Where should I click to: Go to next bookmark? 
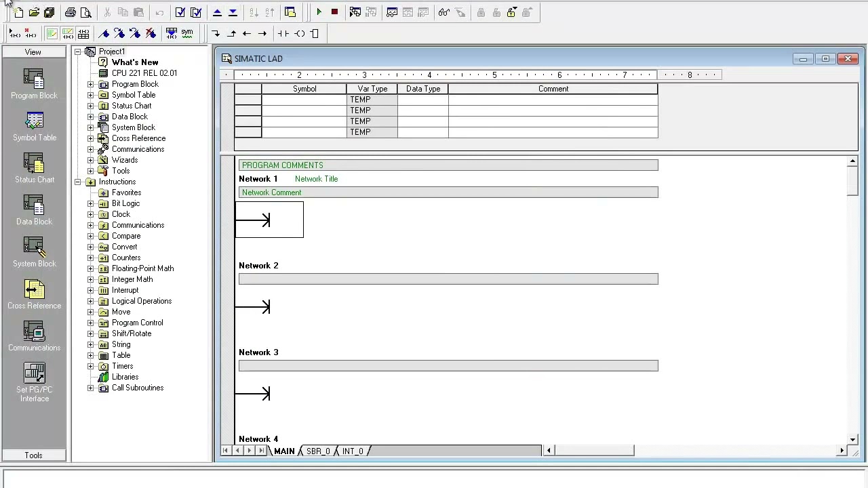119,33
